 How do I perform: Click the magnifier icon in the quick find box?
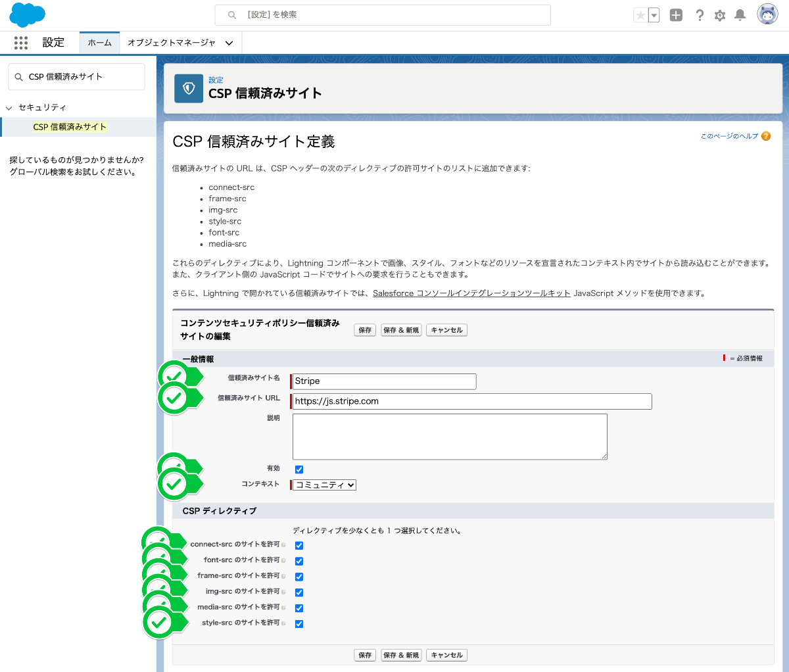pos(19,77)
